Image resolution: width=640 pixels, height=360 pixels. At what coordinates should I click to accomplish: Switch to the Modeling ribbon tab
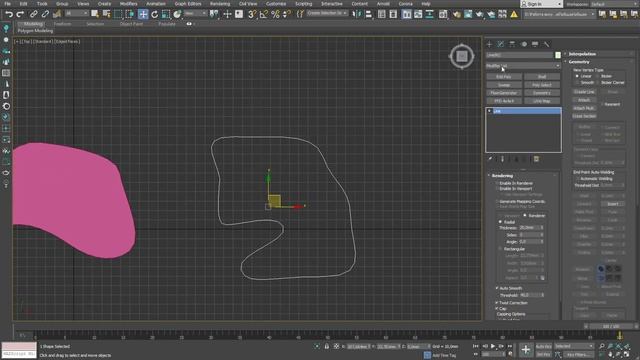[33, 24]
